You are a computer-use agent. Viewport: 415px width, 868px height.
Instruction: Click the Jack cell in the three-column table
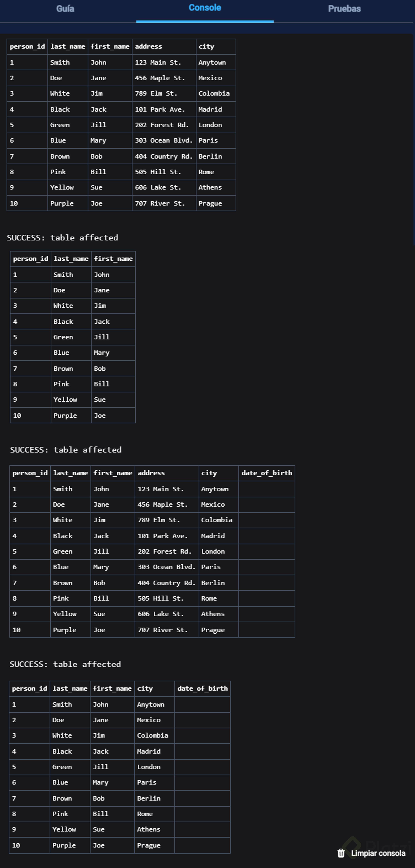point(102,322)
